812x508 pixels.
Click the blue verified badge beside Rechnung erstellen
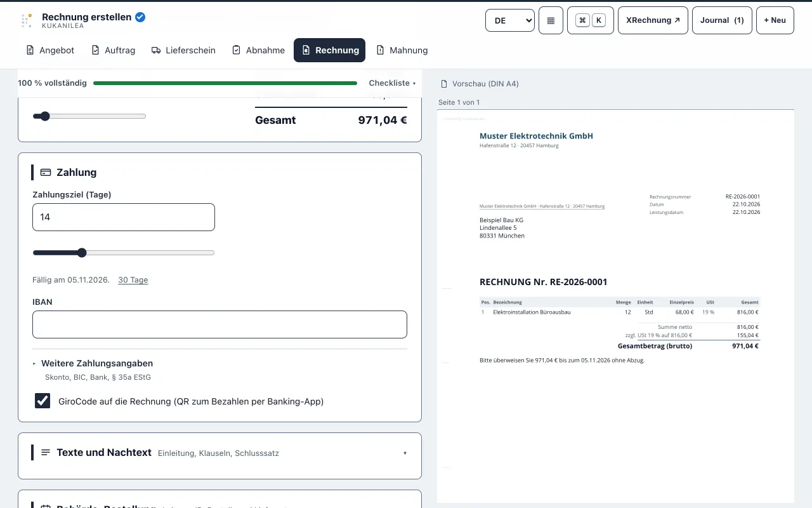click(x=140, y=17)
